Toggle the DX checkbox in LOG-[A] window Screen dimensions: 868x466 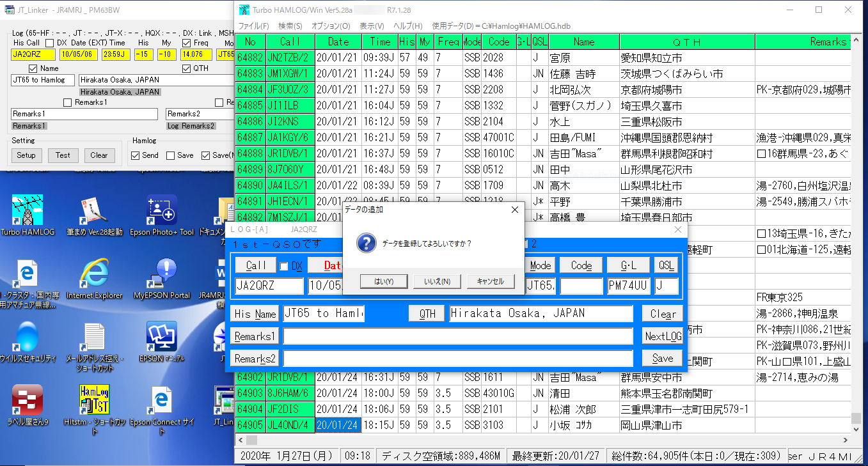284,266
